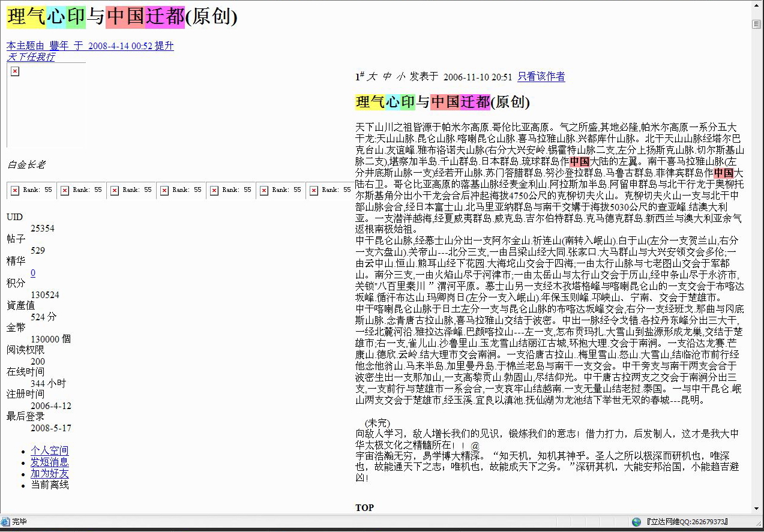Click the broken avatar image icon
Viewport: 764px width, 532px height.
(x=15, y=71)
